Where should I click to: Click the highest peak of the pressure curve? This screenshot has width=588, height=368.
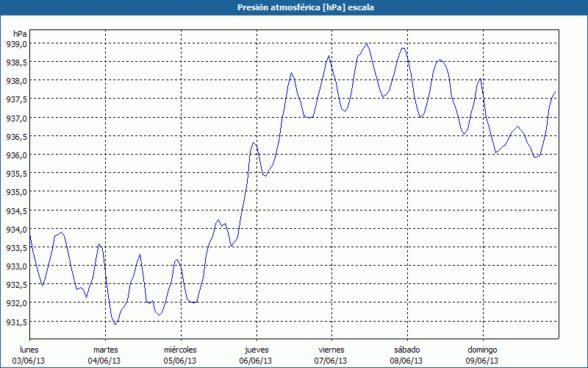click(367, 43)
